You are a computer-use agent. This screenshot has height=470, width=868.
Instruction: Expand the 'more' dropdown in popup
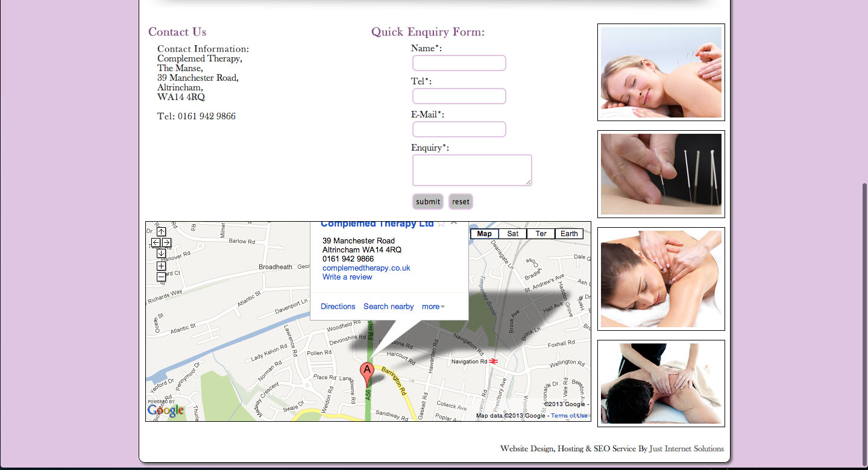433,307
